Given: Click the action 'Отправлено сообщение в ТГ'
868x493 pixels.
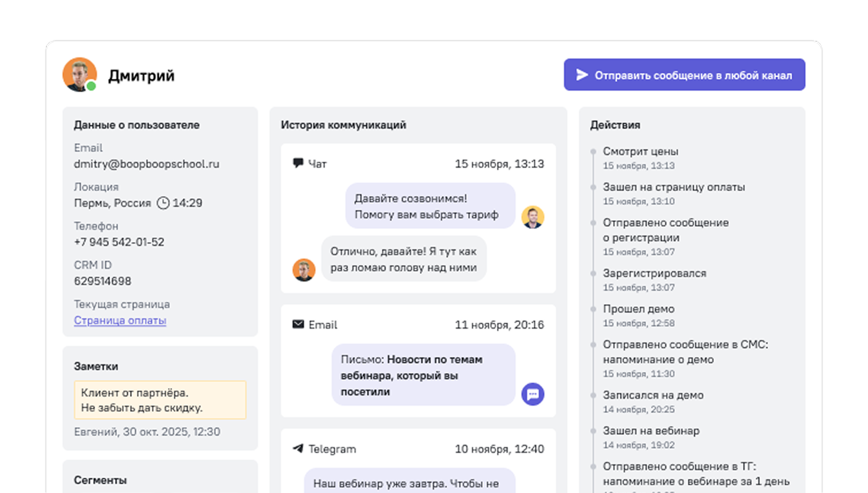Looking at the screenshot, I should (696, 474).
